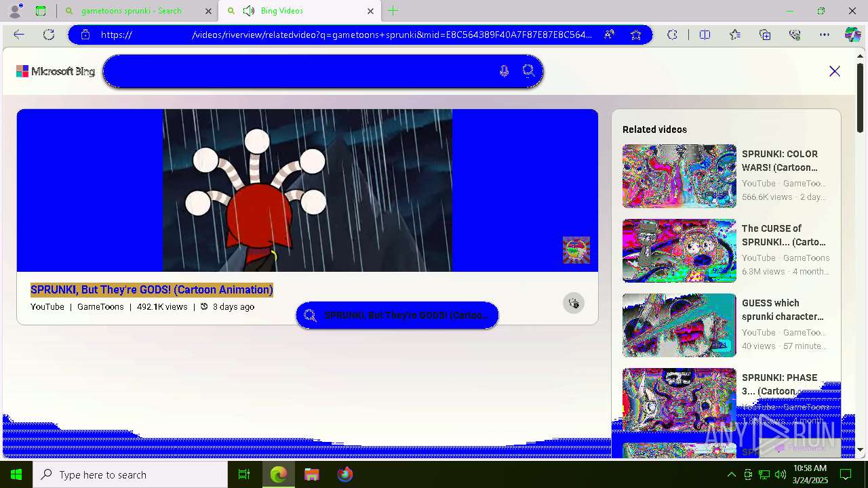The height and width of the screenshot is (488, 868).
Task: Open Task View on taskbar
Action: click(x=244, y=474)
